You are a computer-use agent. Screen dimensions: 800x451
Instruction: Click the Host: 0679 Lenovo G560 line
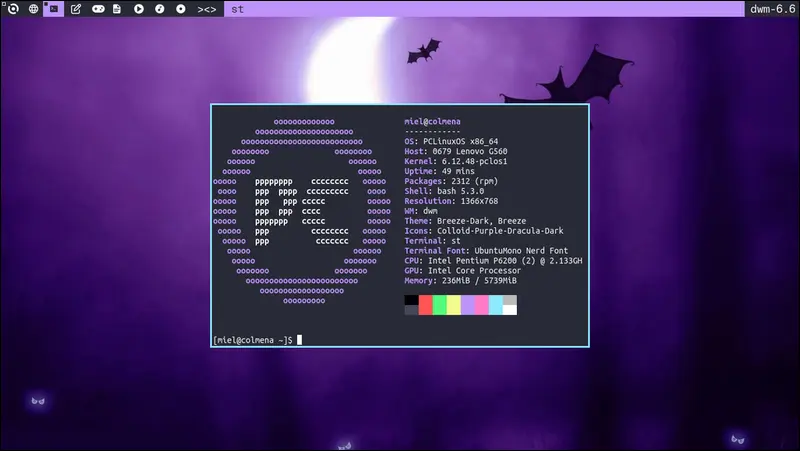456,151
